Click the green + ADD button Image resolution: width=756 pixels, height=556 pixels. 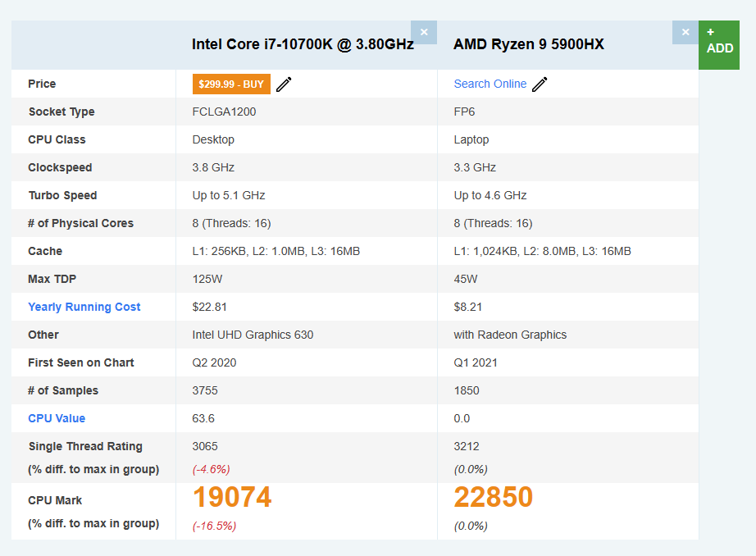click(x=719, y=45)
